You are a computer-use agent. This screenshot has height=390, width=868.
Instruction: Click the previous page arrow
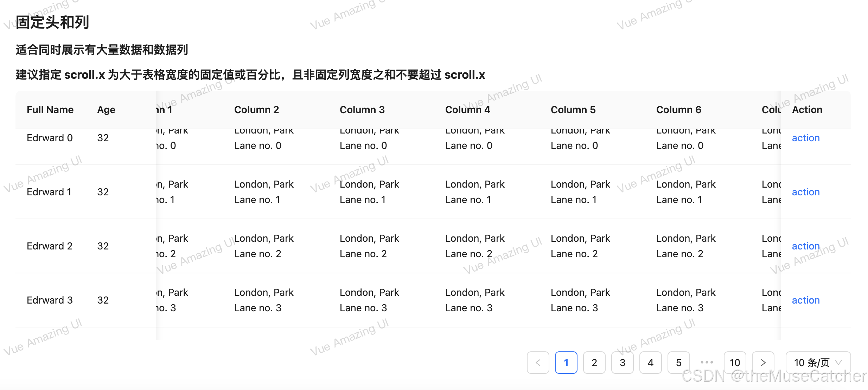pyautogui.click(x=538, y=362)
